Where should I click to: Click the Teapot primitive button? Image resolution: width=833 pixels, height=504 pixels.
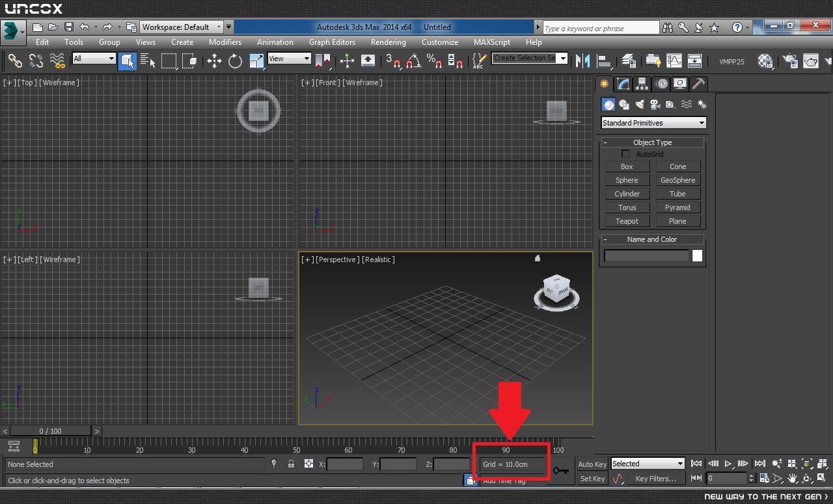pyautogui.click(x=627, y=221)
